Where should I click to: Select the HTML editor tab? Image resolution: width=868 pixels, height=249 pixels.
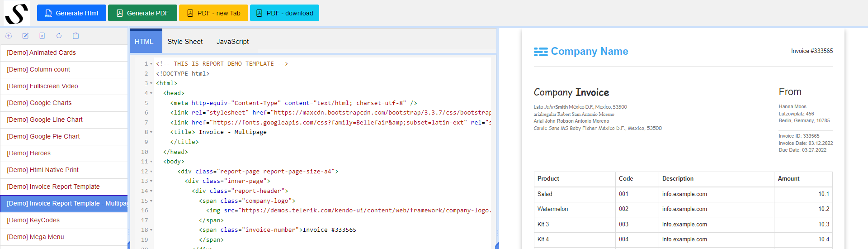(144, 42)
